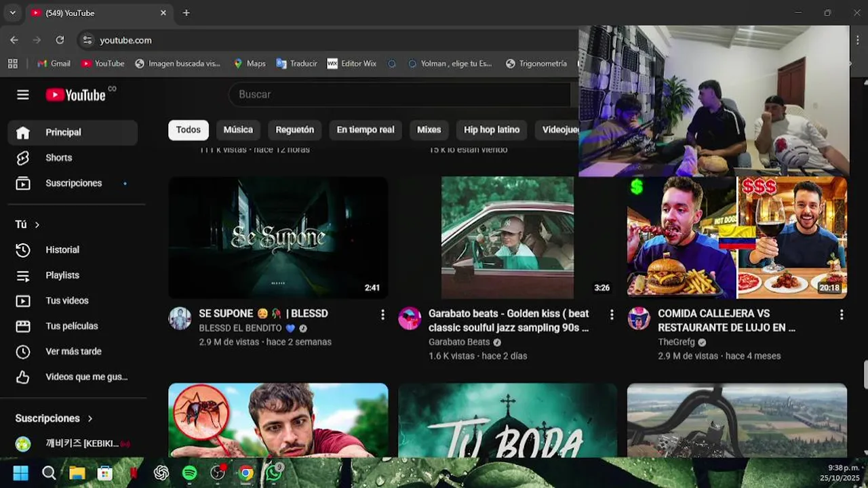868x488 pixels.
Task: Select the Música filter chip
Action: tap(238, 129)
